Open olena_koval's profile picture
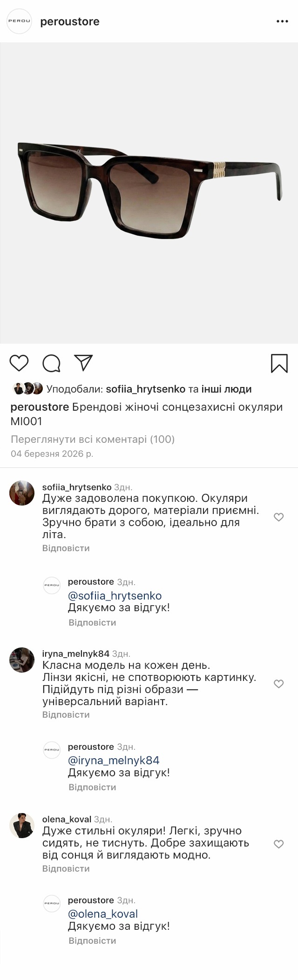This screenshot has width=298, height=980. tap(22, 826)
